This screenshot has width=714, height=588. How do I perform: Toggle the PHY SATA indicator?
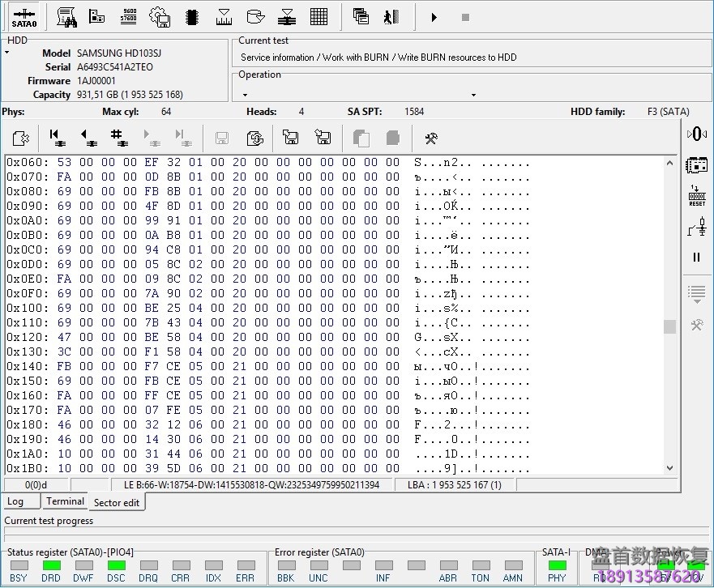557,565
